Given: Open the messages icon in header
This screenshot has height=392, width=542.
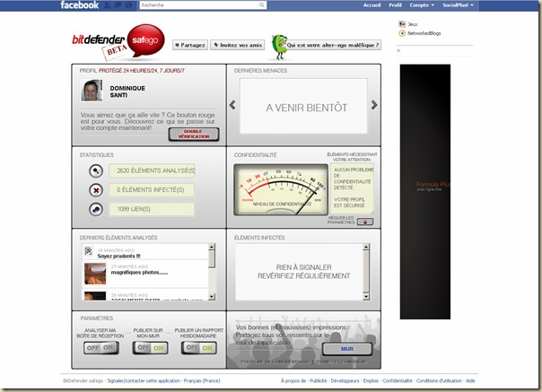Looking at the screenshot, I should point(118,5).
